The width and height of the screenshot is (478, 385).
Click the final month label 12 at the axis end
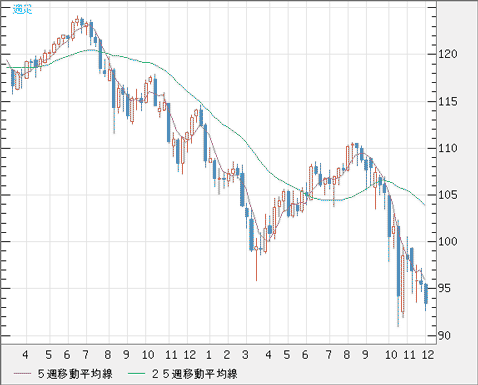[x=428, y=355]
